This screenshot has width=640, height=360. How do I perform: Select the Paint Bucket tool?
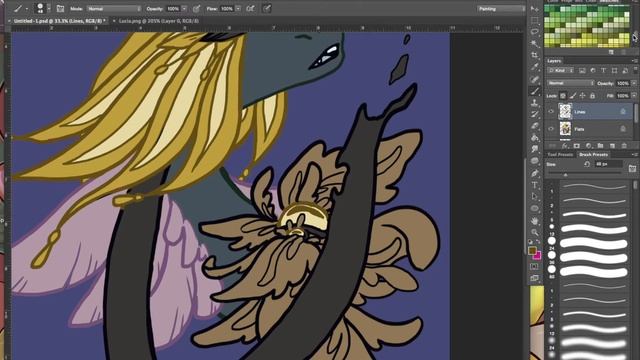(x=534, y=138)
